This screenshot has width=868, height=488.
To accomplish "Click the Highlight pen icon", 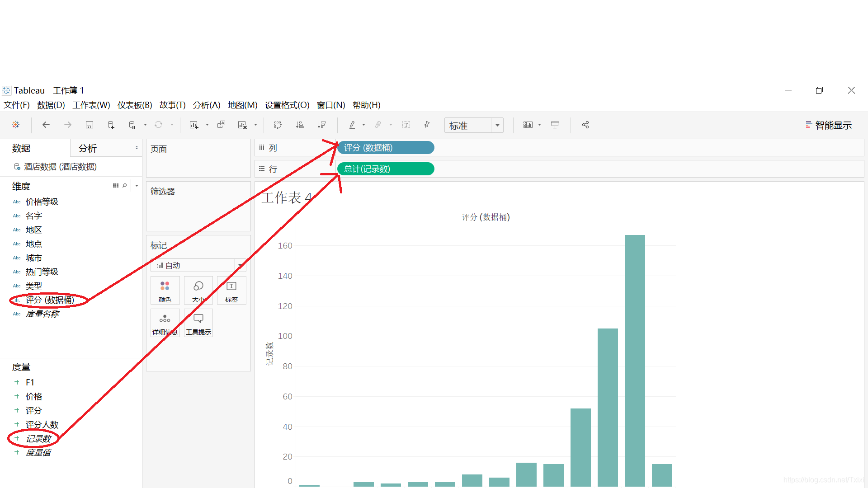I will coord(352,125).
